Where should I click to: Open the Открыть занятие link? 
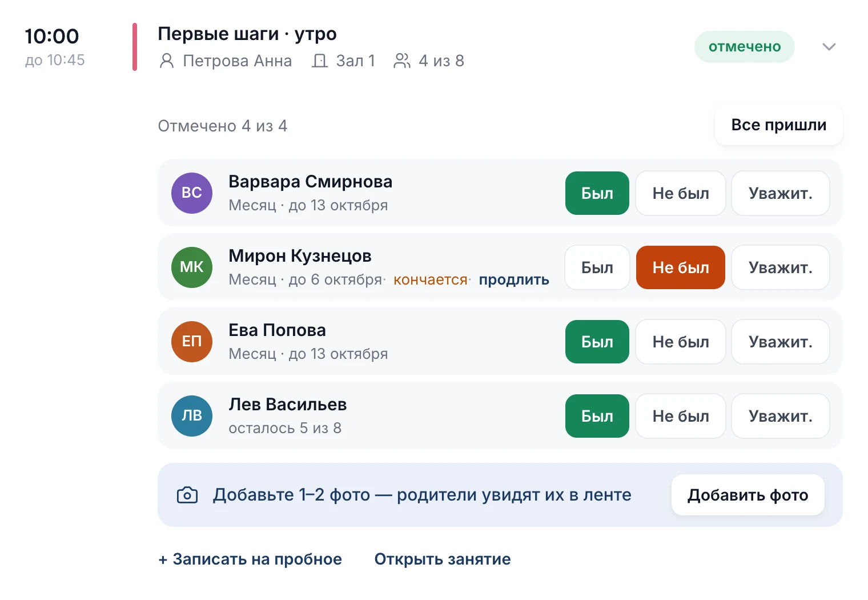pyautogui.click(x=443, y=559)
